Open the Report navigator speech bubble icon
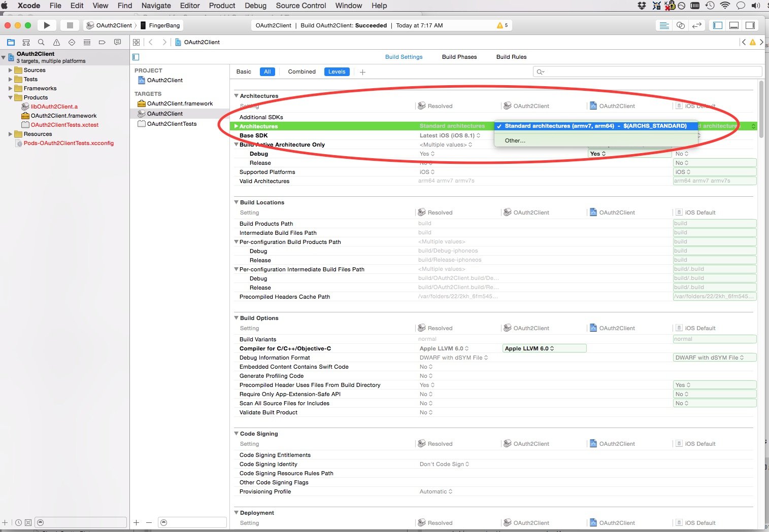Image resolution: width=769 pixels, height=532 pixels. click(117, 42)
